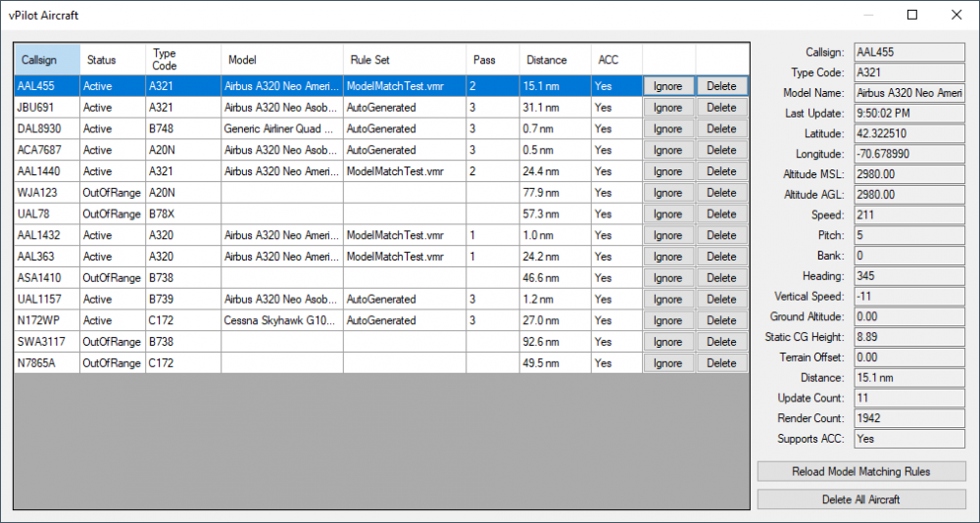Delete the DAL8930 aircraft entry
980x523 pixels.
(x=721, y=129)
